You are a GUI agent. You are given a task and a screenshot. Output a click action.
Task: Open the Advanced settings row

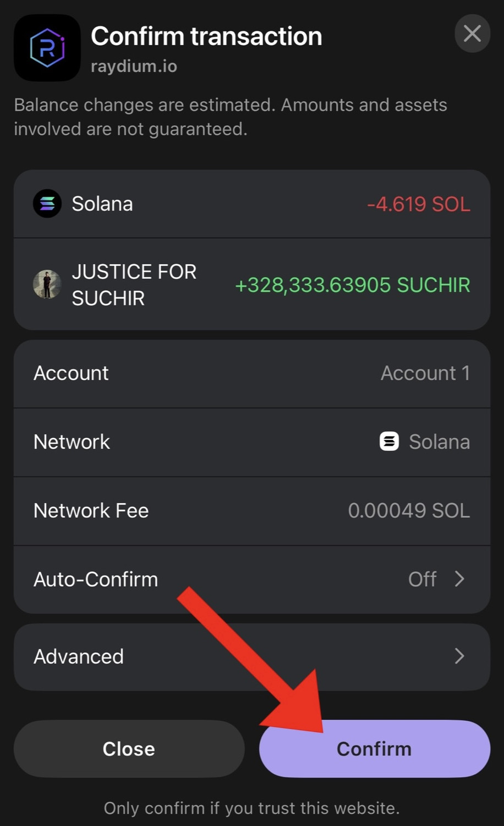[x=79, y=656]
